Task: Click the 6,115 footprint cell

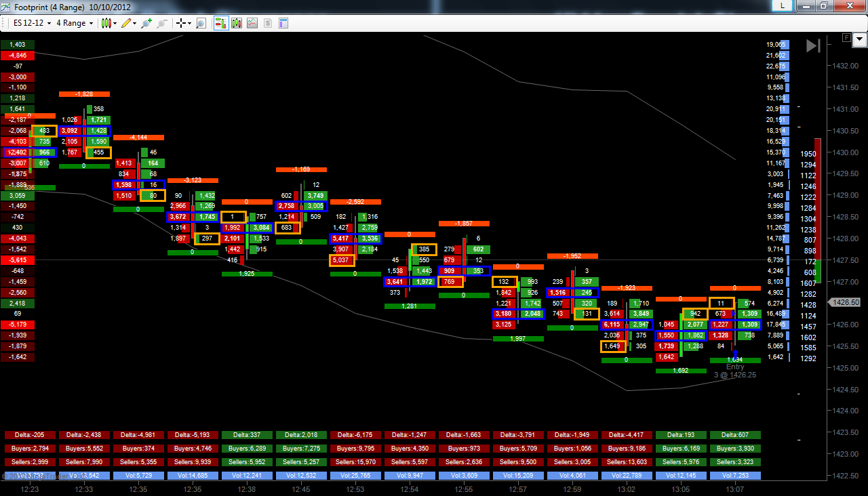Action: (x=614, y=325)
